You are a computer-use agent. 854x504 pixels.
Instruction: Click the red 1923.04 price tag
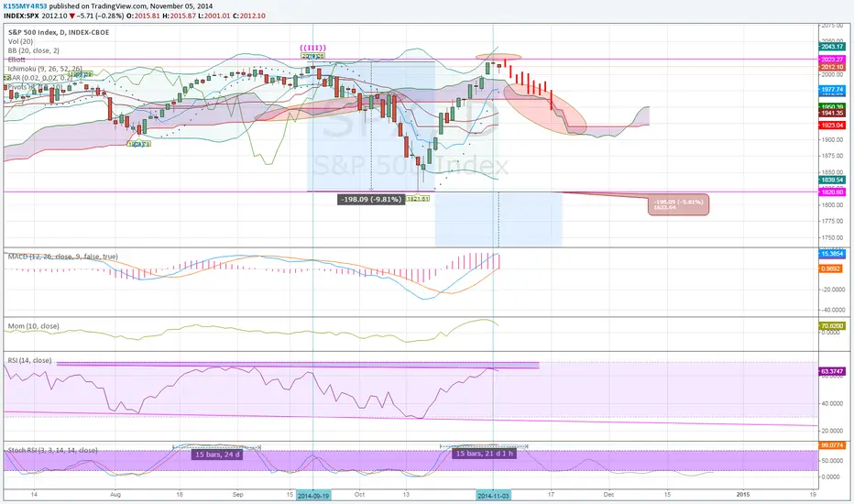[x=832, y=126]
